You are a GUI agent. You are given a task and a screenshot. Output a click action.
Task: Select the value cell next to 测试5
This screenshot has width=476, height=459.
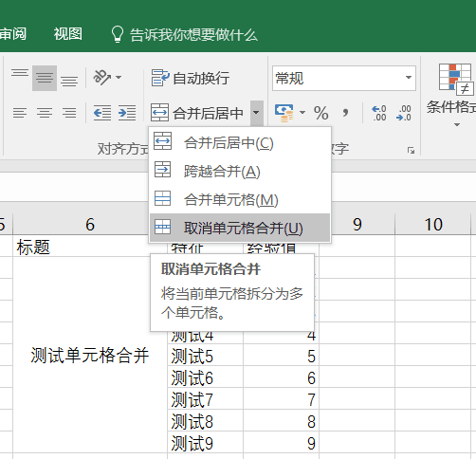pyautogui.click(x=281, y=356)
